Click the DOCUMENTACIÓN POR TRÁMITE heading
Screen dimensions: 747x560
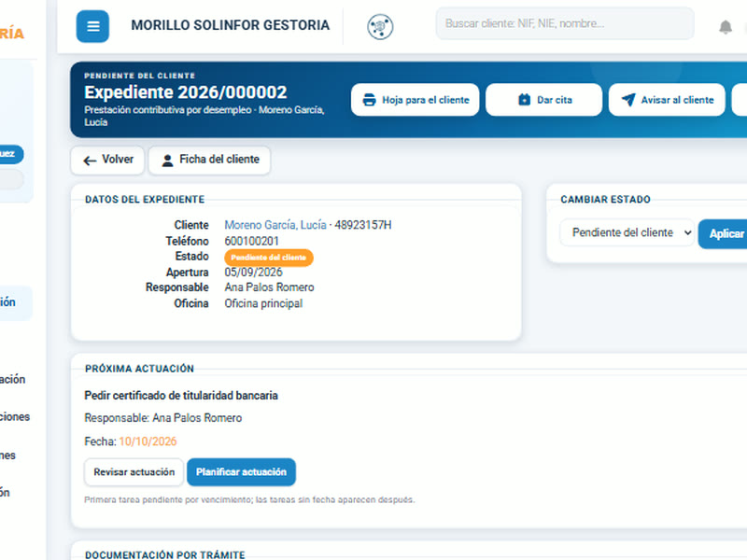pyautogui.click(x=165, y=554)
